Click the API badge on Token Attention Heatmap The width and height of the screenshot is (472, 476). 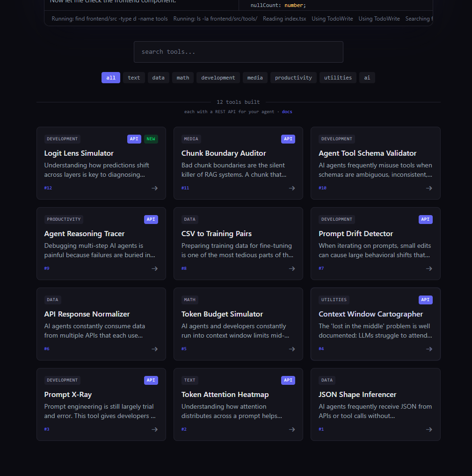coord(288,380)
